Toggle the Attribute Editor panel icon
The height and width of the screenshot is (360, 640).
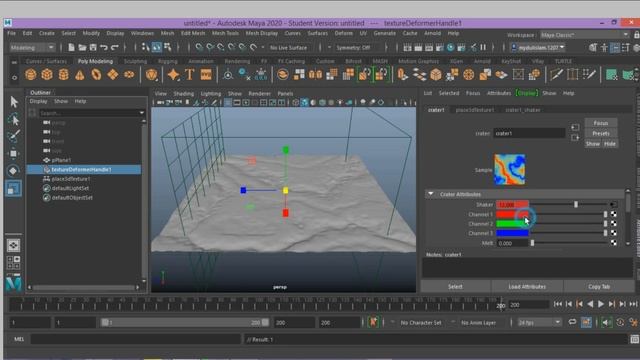pyautogui.click(x=615, y=47)
